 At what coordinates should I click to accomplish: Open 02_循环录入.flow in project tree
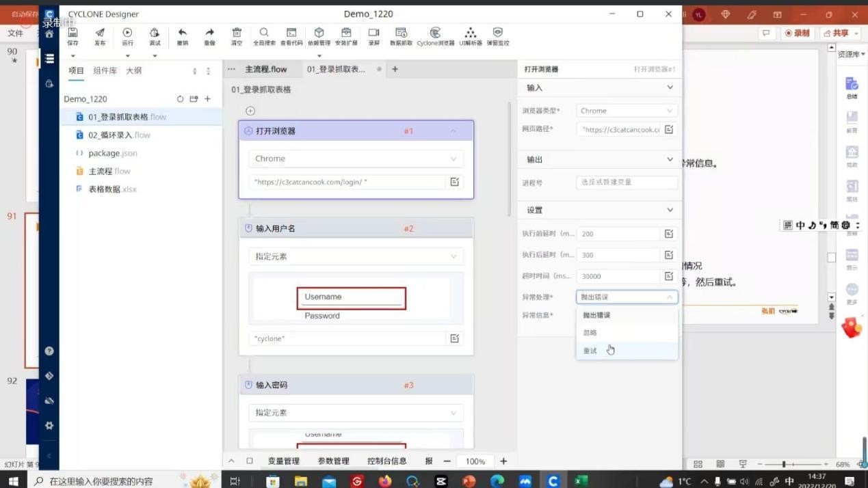click(119, 135)
